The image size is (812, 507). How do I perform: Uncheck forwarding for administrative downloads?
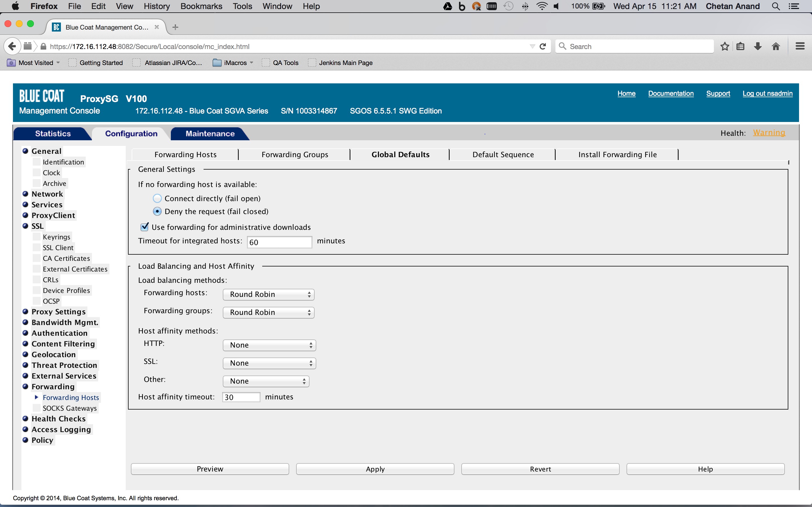[145, 227]
